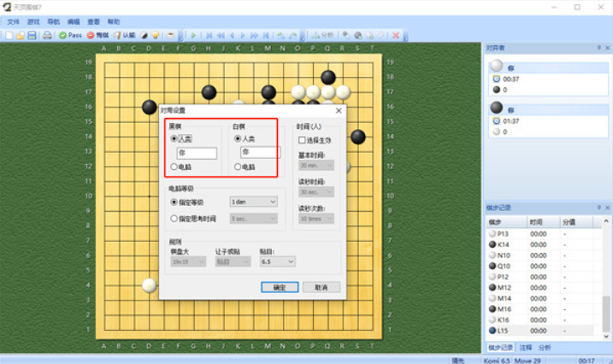The height and width of the screenshot is (364, 613).
Task: Open the 1 dan level dropdown
Action: click(254, 202)
